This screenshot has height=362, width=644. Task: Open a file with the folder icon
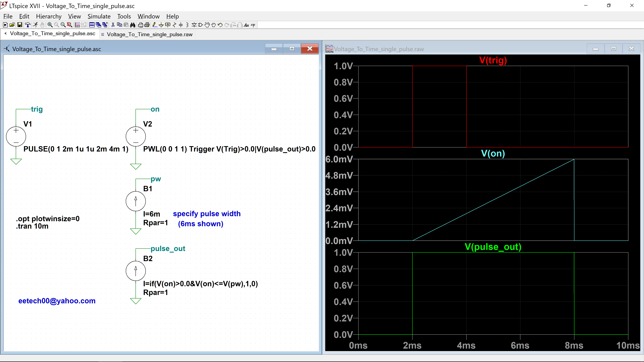12,25
